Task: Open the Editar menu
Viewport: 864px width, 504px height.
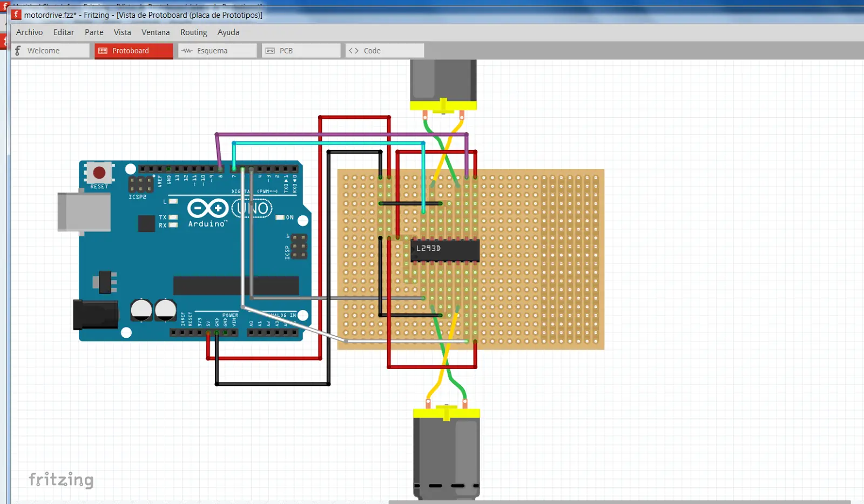Action: tap(64, 32)
